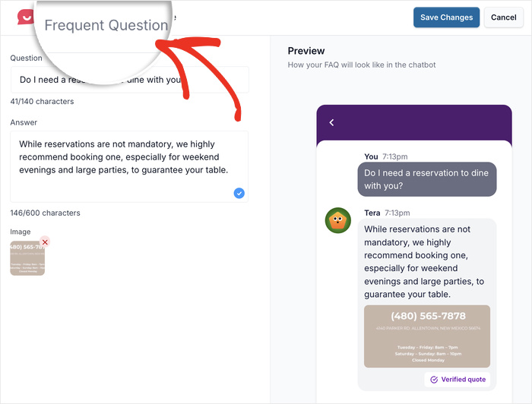Click the blue checkmark in Answer box
Screen dimensions: 532x404
coord(239,194)
